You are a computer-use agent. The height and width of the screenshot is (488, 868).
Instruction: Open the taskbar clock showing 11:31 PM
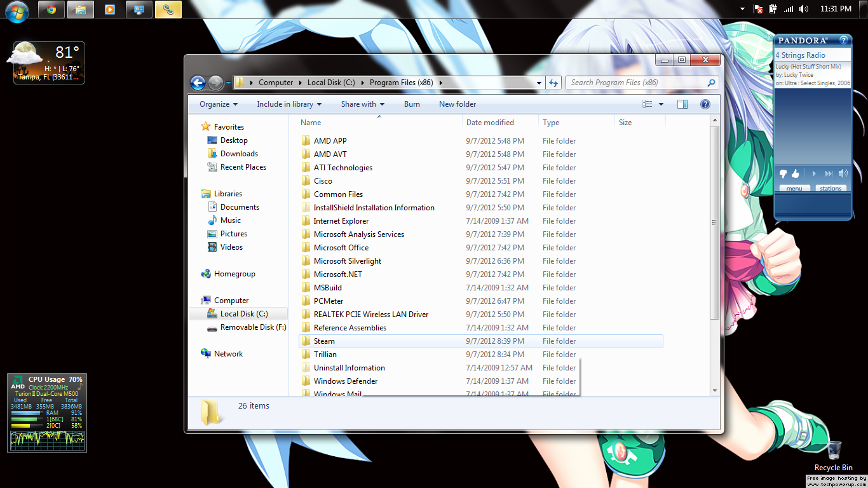(x=836, y=9)
